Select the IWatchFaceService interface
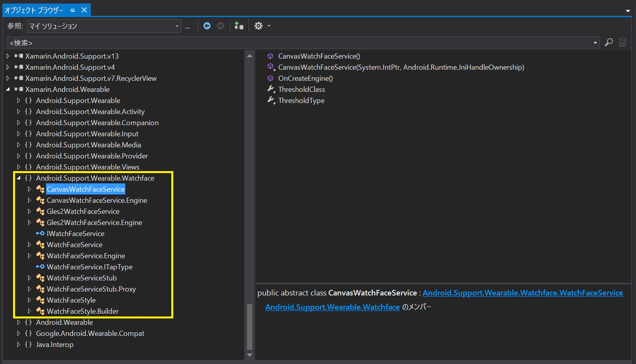 (75, 234)
